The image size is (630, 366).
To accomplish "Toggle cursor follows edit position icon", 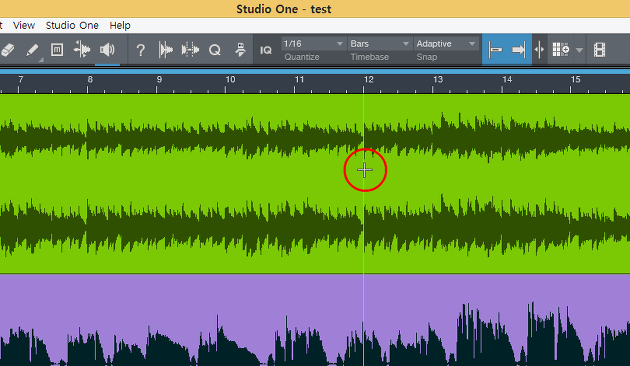I will coord(539,50).
